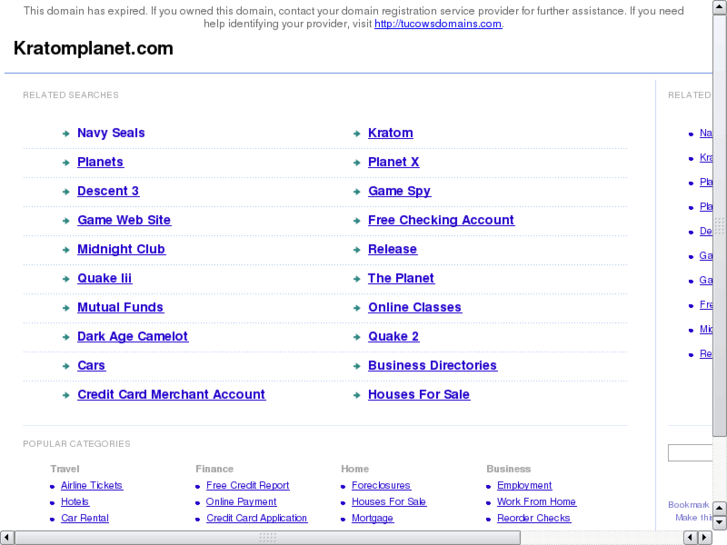The image size is (727, 545).
Task: Open Houses For Sale under Home category
Action: (x=389, y=502)
